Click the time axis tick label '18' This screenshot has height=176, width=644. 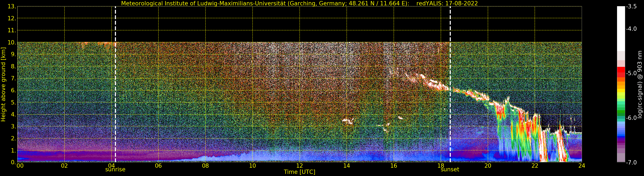click(441, 166)
